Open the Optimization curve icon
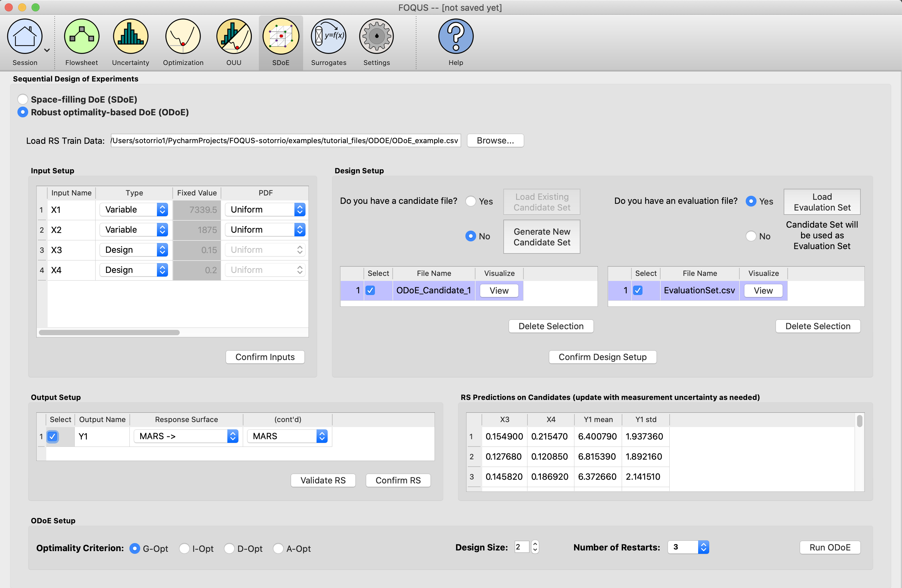This screenshot has width=902, height=588. (183, 37)
